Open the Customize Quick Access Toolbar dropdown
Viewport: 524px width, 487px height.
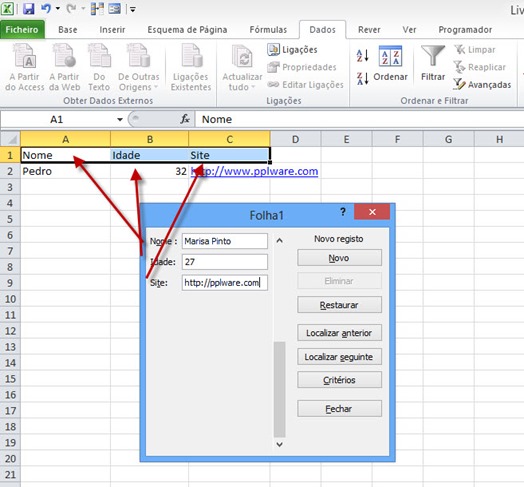coord(133,9)
